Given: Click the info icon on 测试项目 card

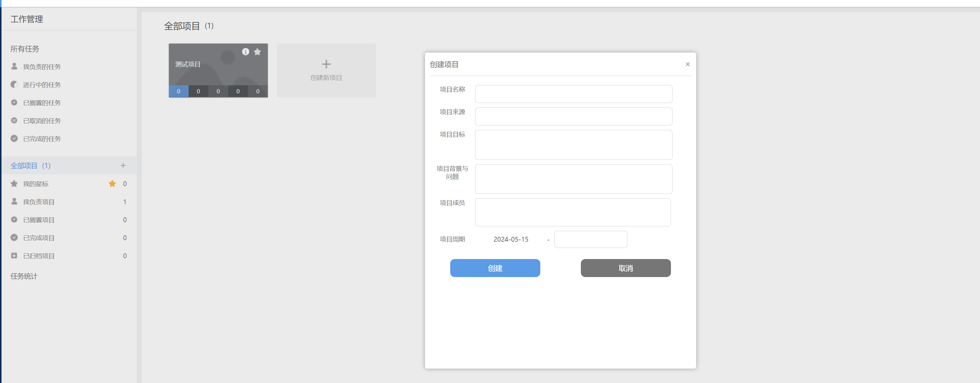Looking at the screenshot, I should (245, 52).
